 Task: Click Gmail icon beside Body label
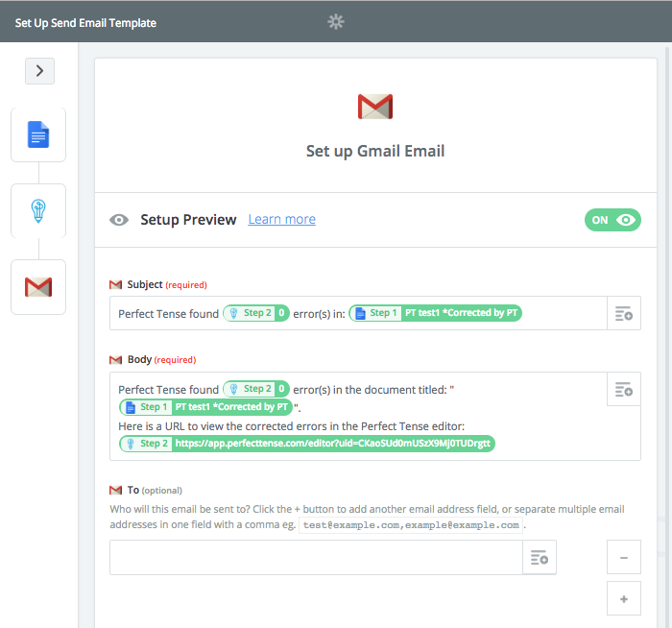click(116, 360)
